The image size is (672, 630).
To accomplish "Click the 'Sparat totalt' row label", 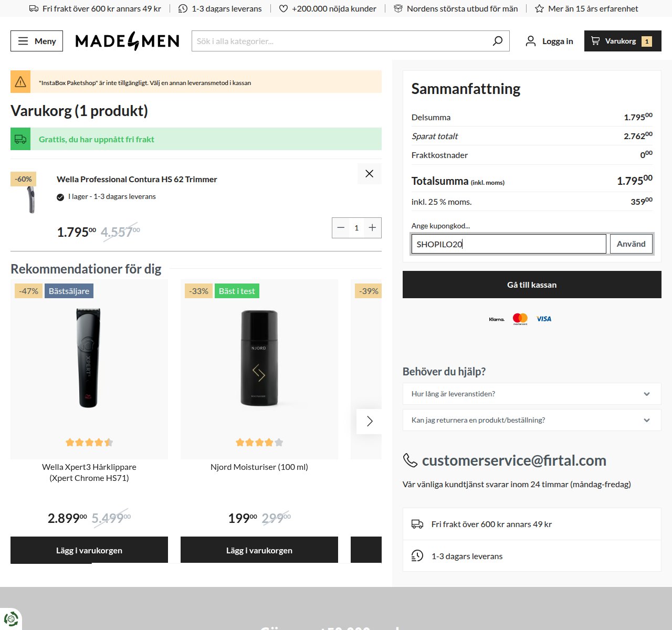I will click(x=435, y=136).
